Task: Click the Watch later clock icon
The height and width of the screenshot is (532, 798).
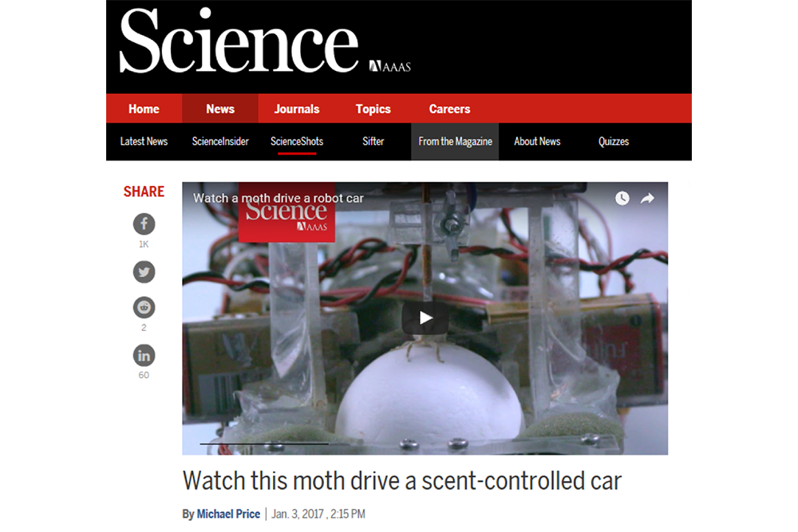Action: tap(622, 199)
